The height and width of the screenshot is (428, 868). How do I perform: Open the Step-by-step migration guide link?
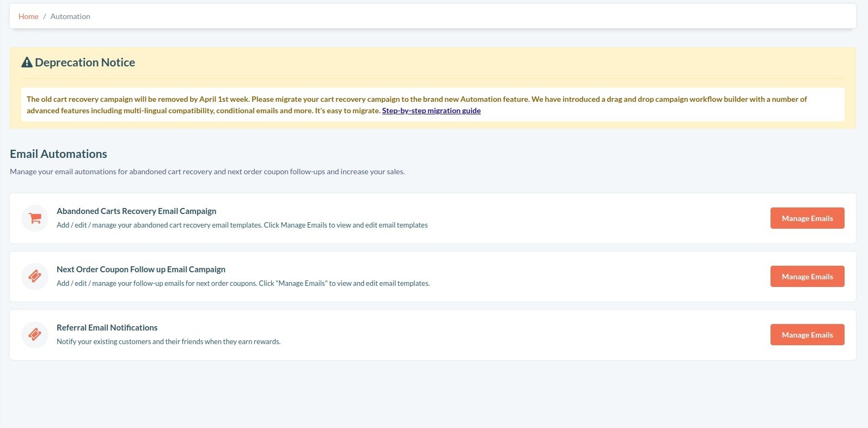click(x=431, y=111)
